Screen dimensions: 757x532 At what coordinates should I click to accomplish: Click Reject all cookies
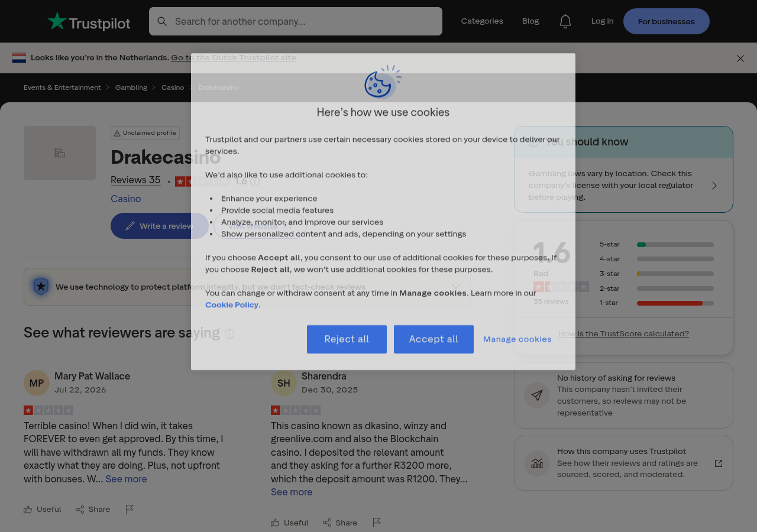(x=347, y=339)
